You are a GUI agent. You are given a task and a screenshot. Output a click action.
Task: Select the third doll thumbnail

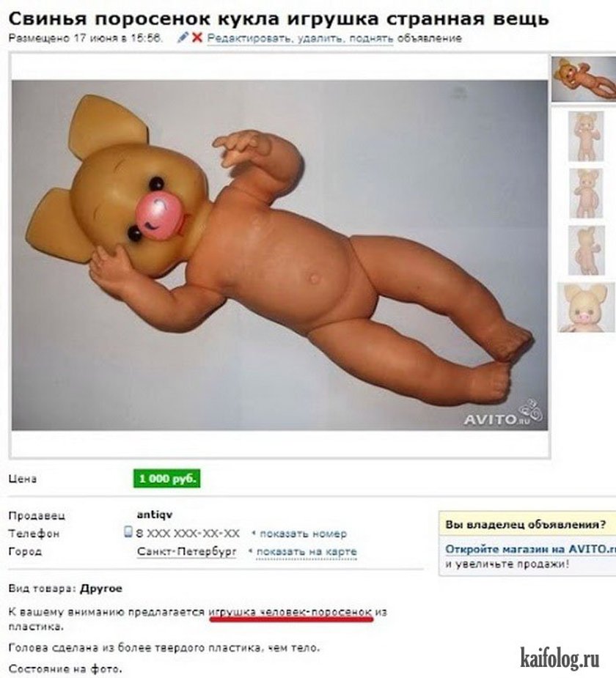coord(586,194)
